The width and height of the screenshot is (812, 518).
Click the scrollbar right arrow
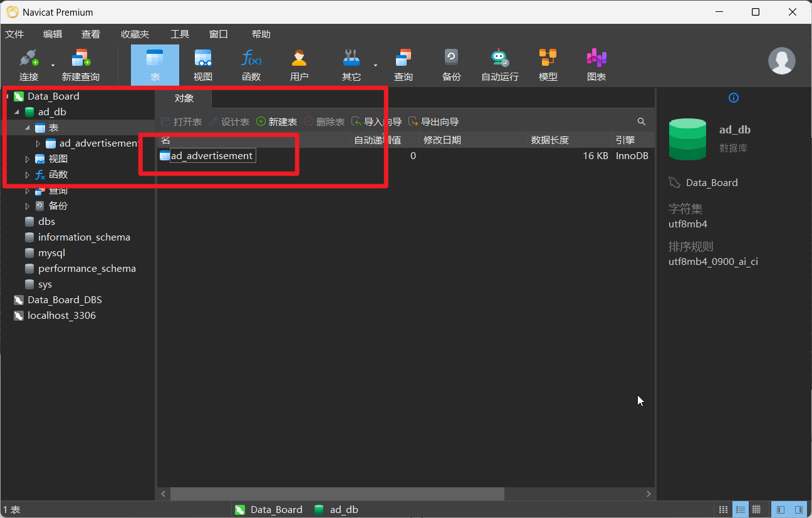point(648,494)
